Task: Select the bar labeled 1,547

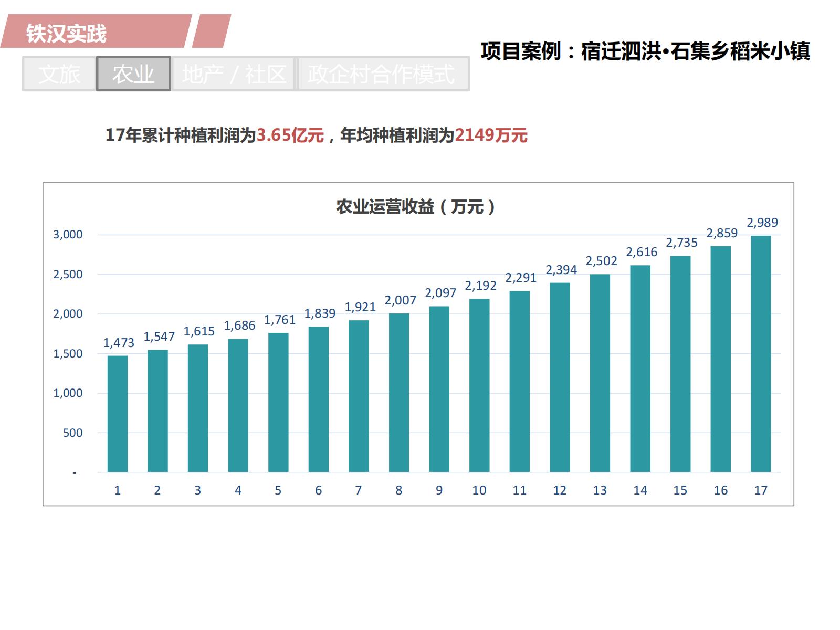Action: [157, 411]
